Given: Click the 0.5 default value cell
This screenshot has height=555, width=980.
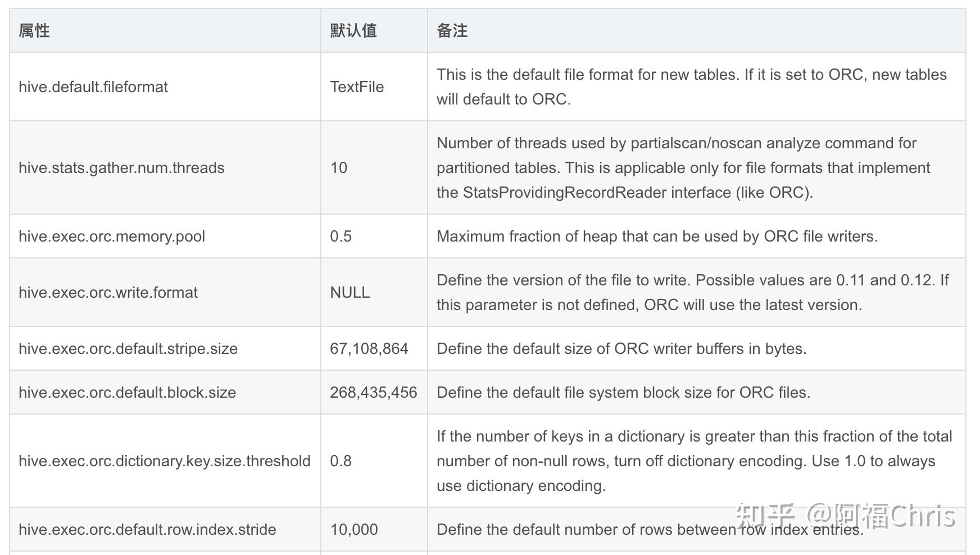Looking at the screenshot, I should pos(341,236).
